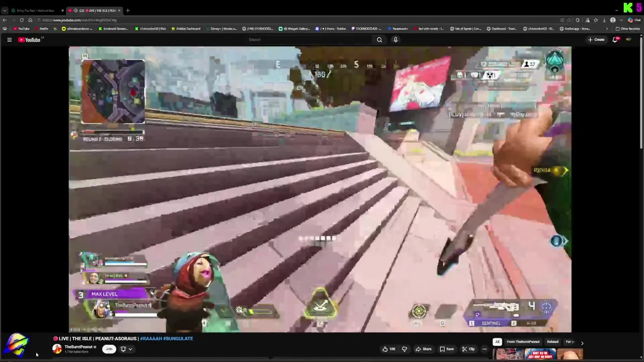Screen dimensions: 644x362
Task: Go to YouTube home via logo
Action: click(x=29, y=40)
